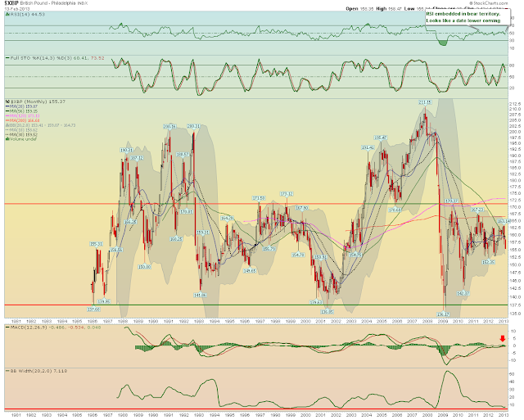Click the 137.60 low price label in 1985
The image size is (524, 420).
(x=93, y=309)
